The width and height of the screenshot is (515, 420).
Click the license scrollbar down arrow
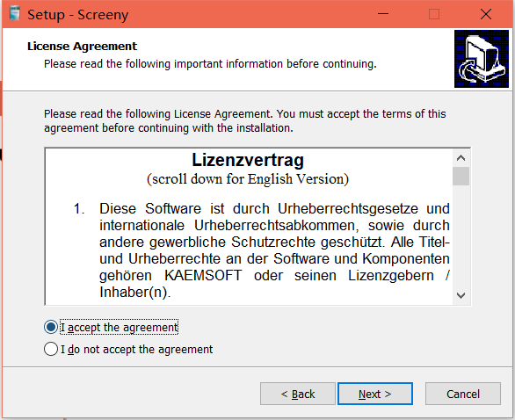tap(461, 295)
